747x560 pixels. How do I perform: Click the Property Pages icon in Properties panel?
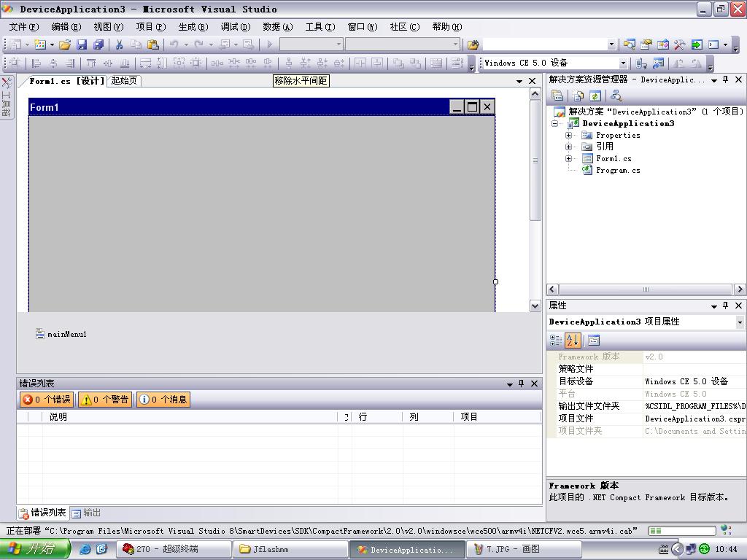click(x=594, y=340)
